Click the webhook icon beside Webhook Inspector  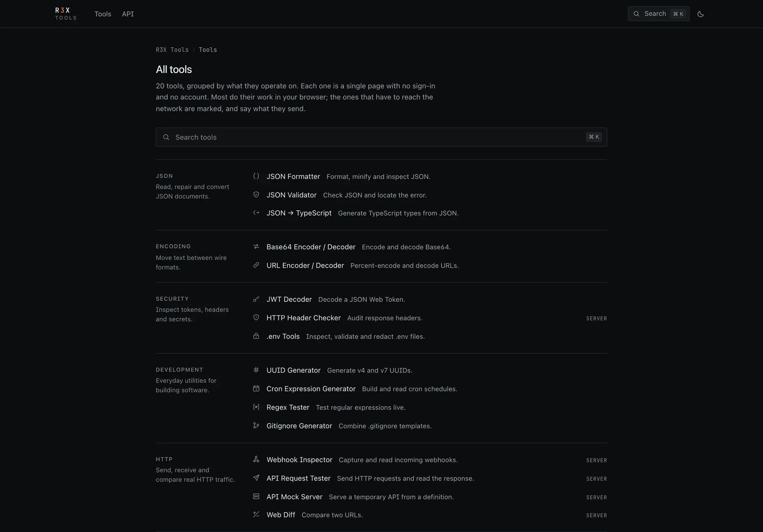tap(256, 459)
